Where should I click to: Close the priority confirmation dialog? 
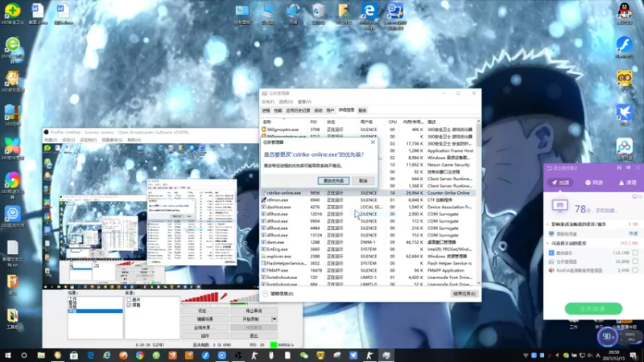[x=373, y=142]
